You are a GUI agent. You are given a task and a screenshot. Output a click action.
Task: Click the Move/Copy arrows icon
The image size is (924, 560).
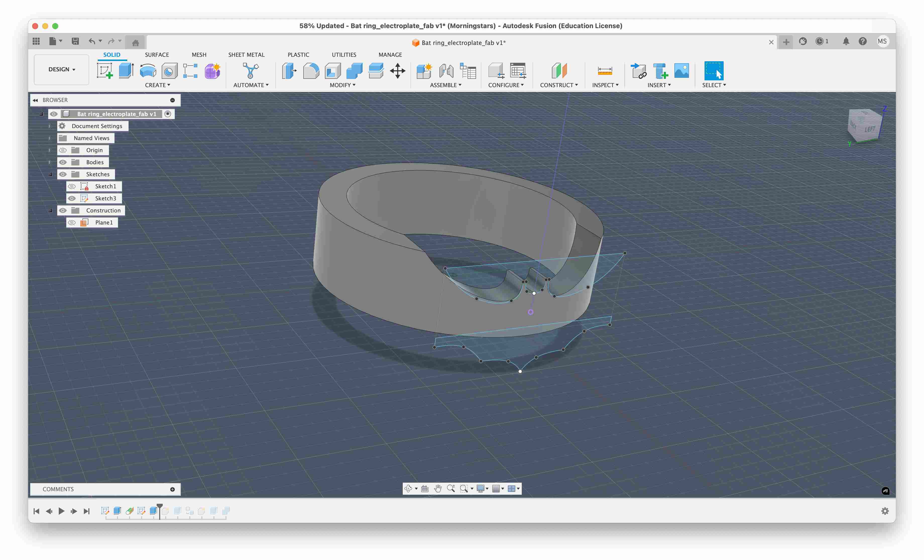click(x=397, y=71)
